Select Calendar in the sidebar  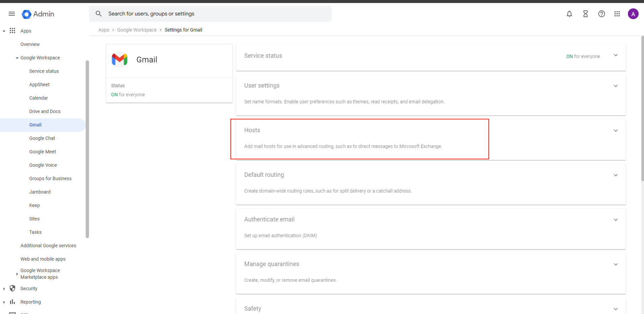coord(38,98)
